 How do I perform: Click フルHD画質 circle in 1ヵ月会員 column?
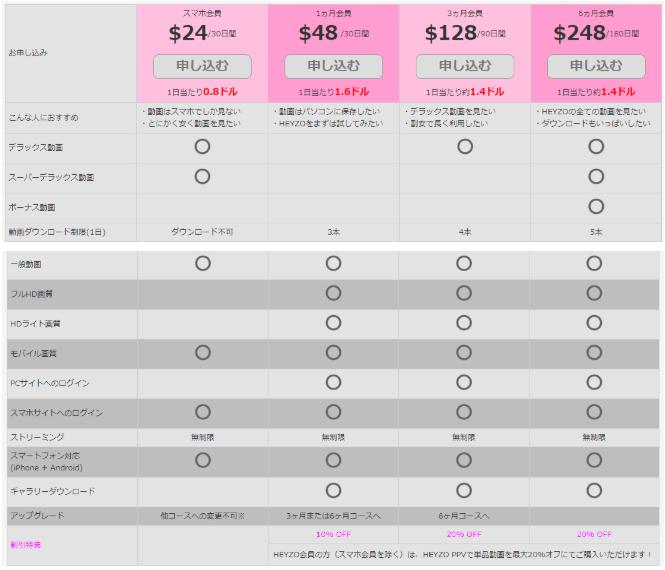(333, 293)
